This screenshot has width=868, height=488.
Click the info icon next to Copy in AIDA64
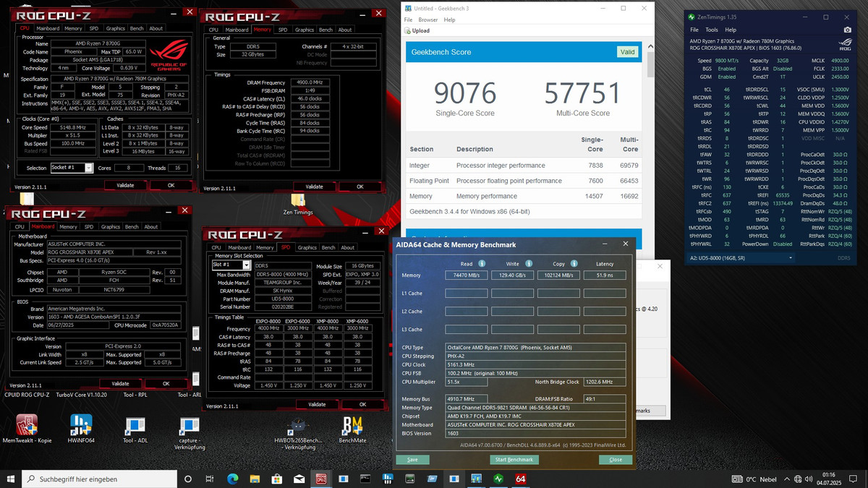coord(574,264)
